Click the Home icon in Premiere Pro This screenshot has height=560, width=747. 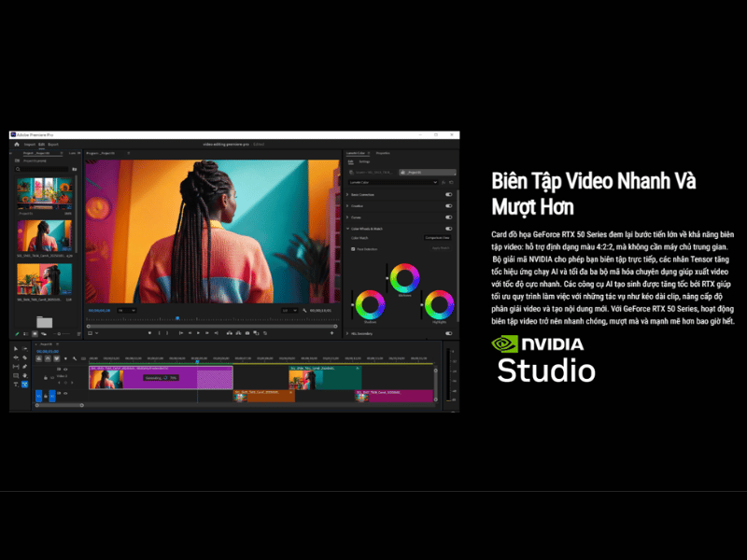tap(17, 145)
